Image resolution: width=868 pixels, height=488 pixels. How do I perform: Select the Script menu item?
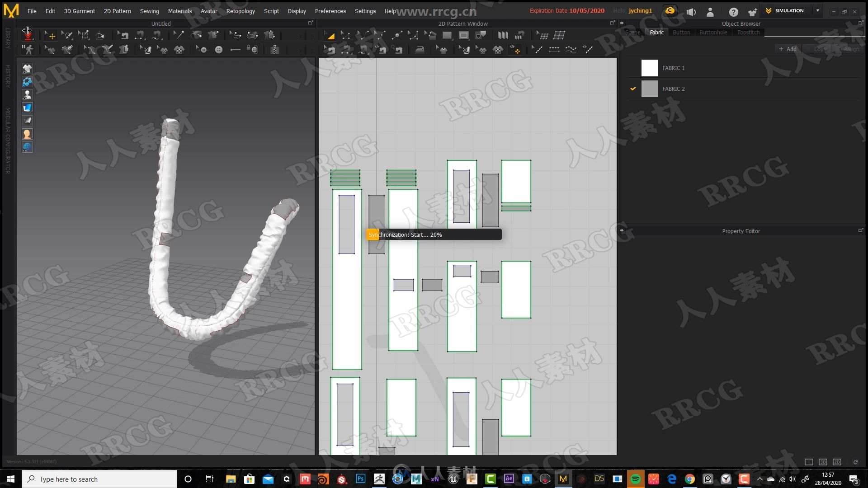click(271, 10)
